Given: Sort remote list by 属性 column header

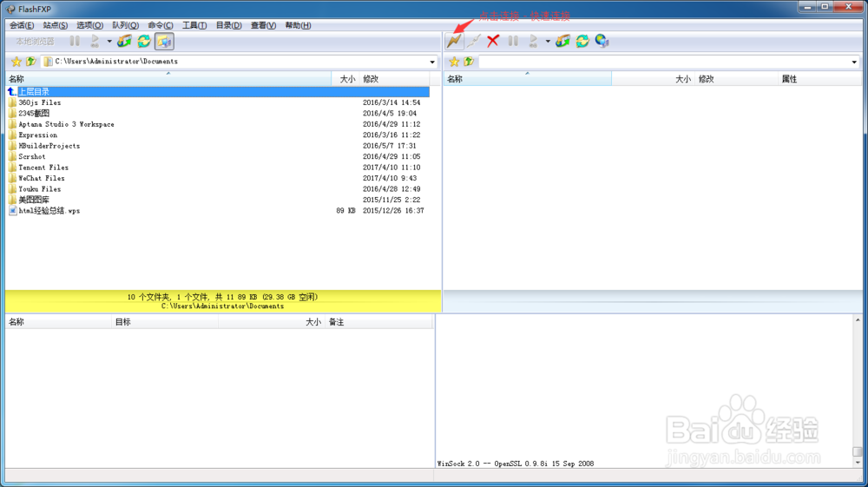Looking at the screenshot, I should tap(819, 79).
